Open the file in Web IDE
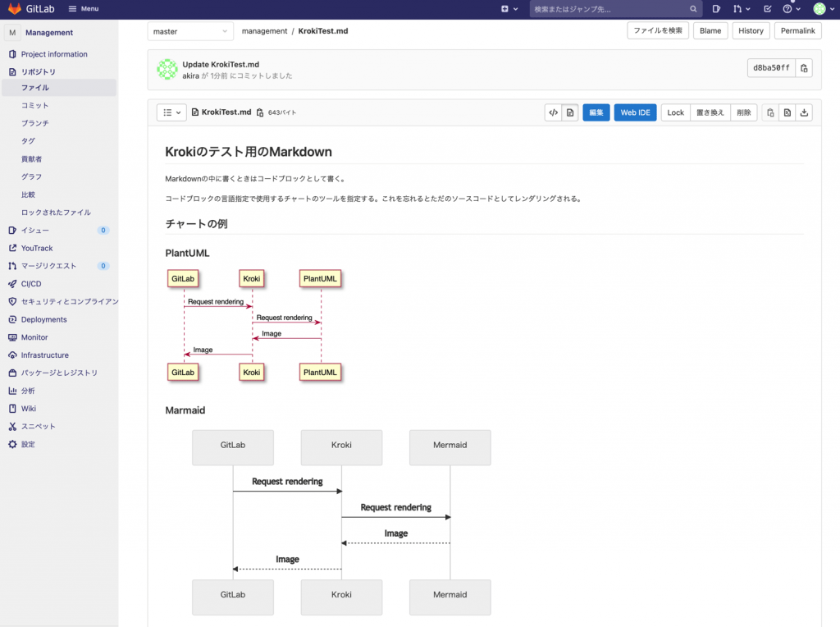840x627 pixels. (636, 112)
